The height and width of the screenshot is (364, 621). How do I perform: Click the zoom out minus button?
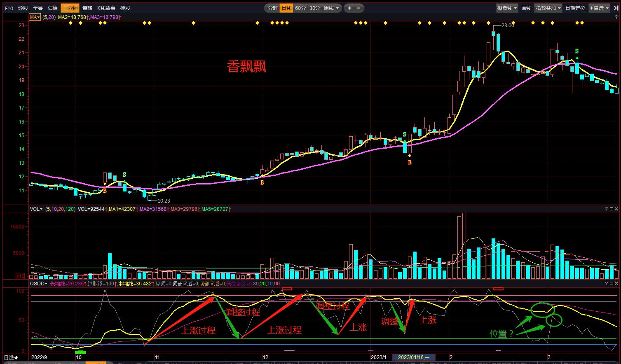click(x=359, y=8)
